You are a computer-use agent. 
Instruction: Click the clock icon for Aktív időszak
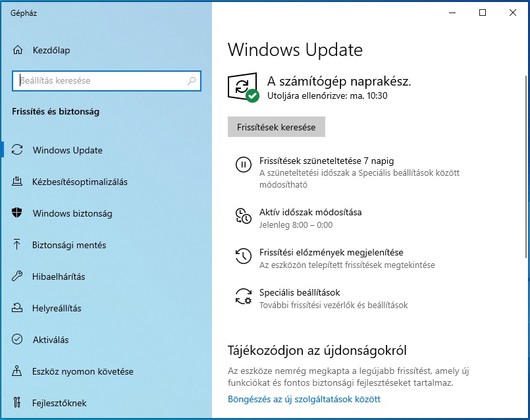244,216
